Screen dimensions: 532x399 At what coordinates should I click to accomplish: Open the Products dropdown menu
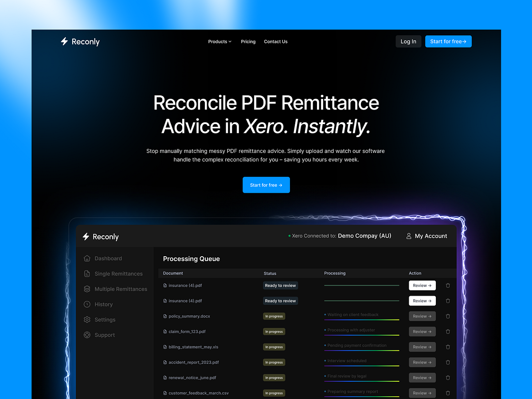pyautogui.click(x=220, y=42)
